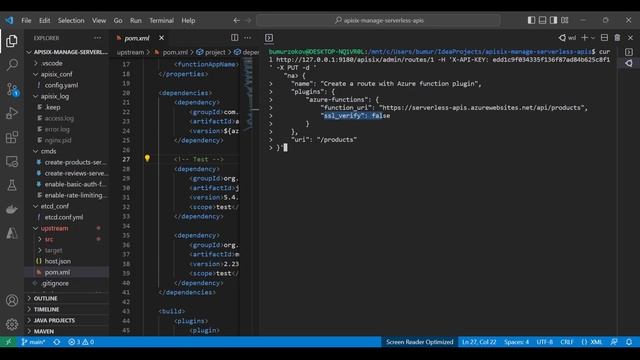Expand the target folder

(67, 250)
